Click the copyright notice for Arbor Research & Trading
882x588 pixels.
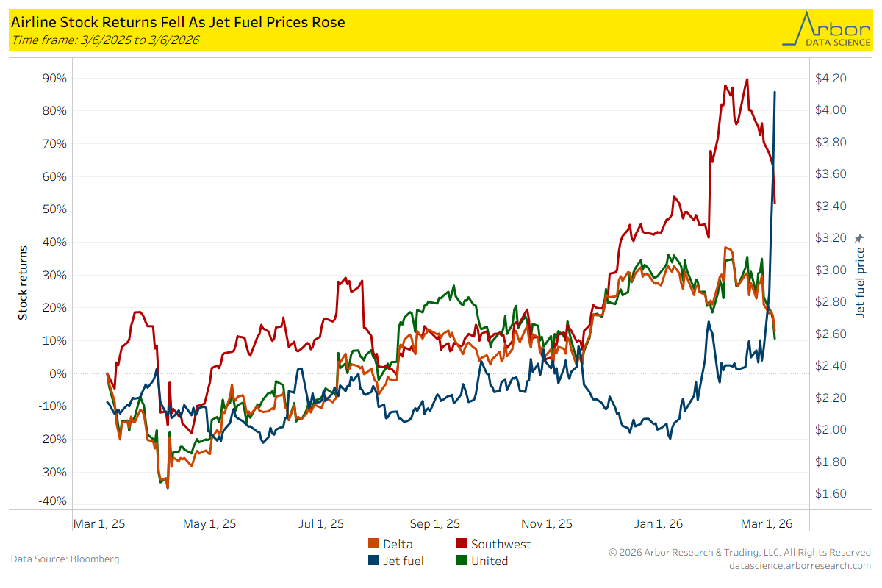click(x=739, y=552)
